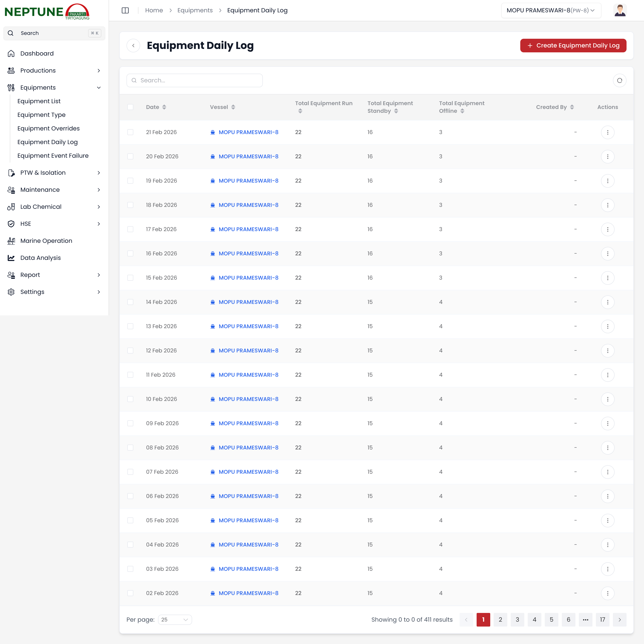Image resolution: width=644 pixels, height=644 pixels.
Task: Check the select-all header checkbox
Action: [130, 107]
